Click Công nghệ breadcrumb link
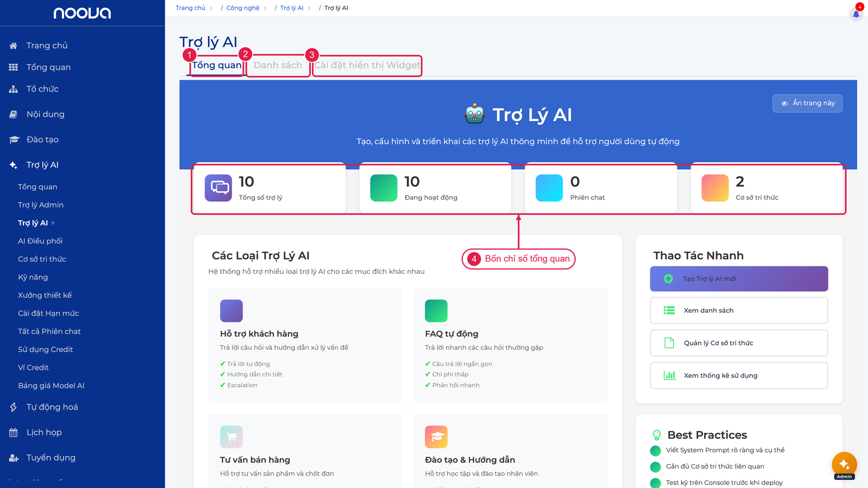868x488 pixels. [242, 8]
